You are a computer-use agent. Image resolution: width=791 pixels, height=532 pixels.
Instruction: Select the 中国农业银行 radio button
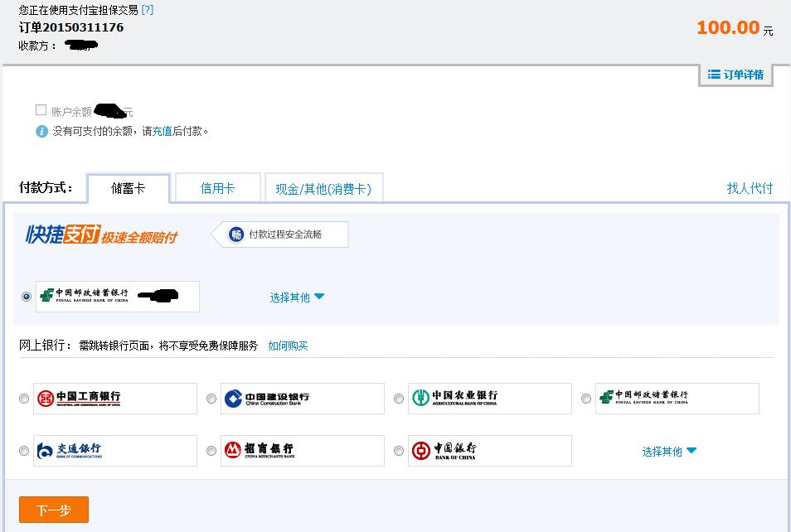tap(399, 399)
